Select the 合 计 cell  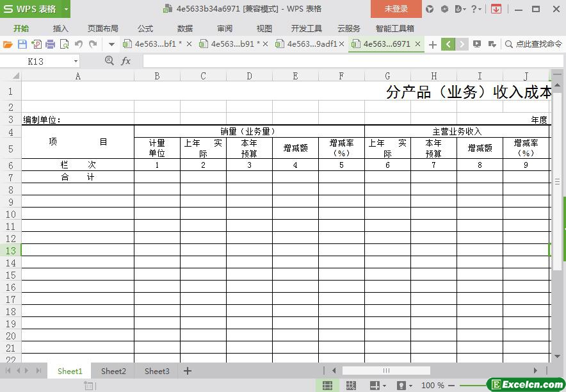[x=77, y=177]
